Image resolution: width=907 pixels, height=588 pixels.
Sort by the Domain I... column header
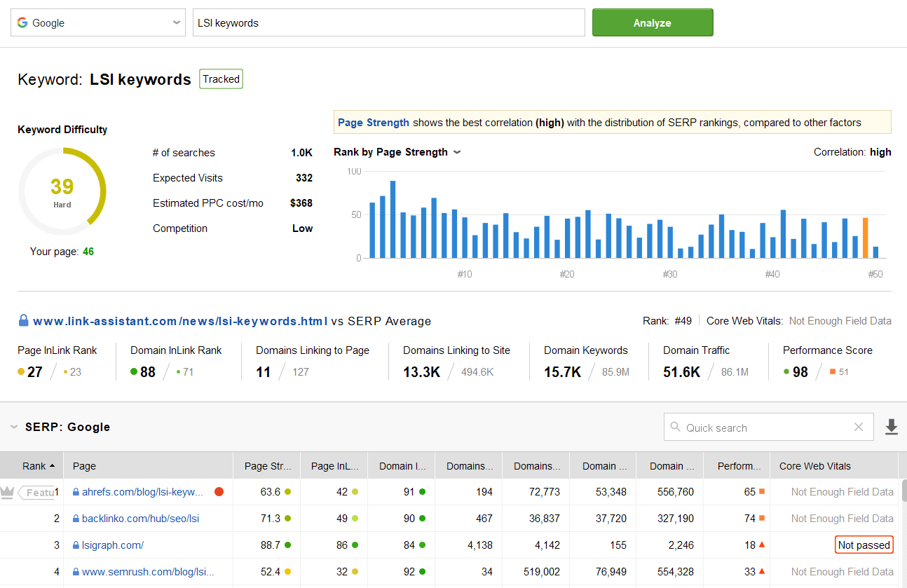tap(401, 465)
